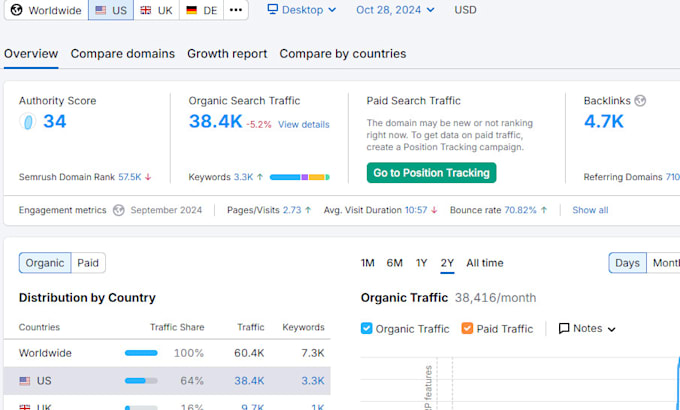Set chart range to 6M
680x410 pixels.
(x=395, y=263)
